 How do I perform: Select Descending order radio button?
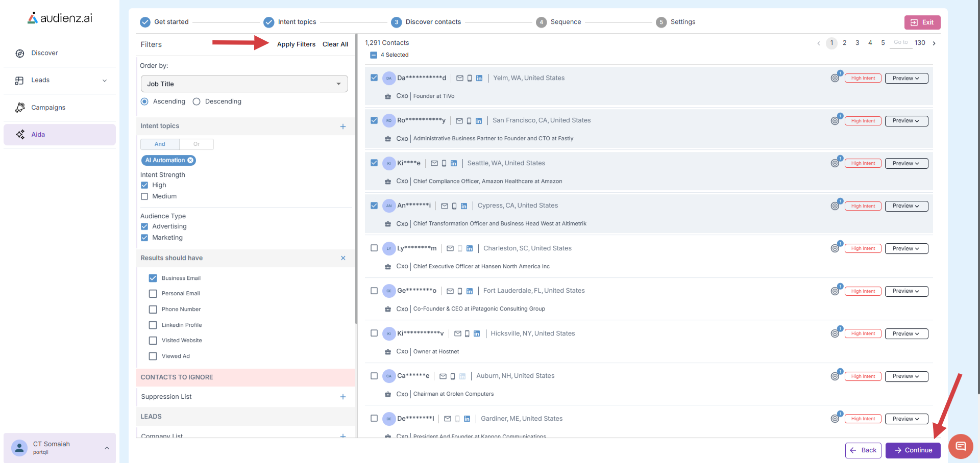pos(197,101)
